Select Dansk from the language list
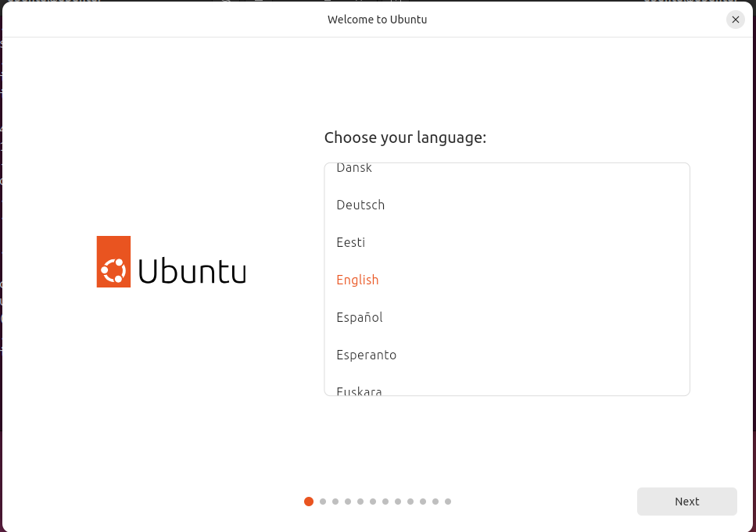 [354, 168]
